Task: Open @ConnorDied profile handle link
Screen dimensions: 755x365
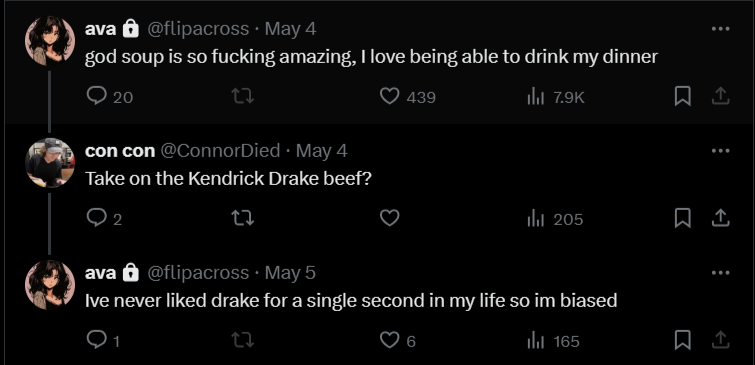Action: 220,151
